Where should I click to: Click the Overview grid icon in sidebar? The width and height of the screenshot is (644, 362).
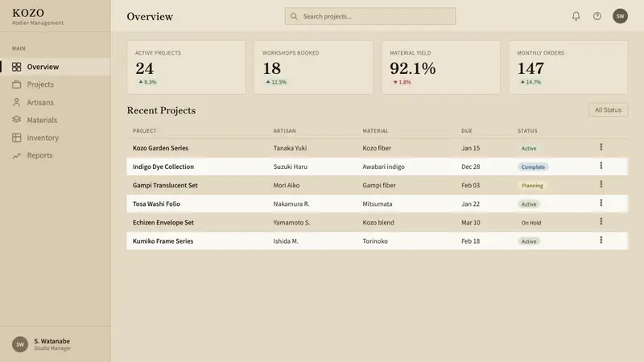coord(16,67)
